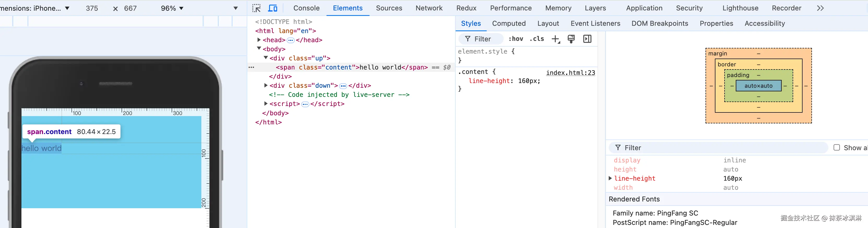Open the Properties sub-tab
Viewport: 868px width, 228px height.
pos(716,23)
